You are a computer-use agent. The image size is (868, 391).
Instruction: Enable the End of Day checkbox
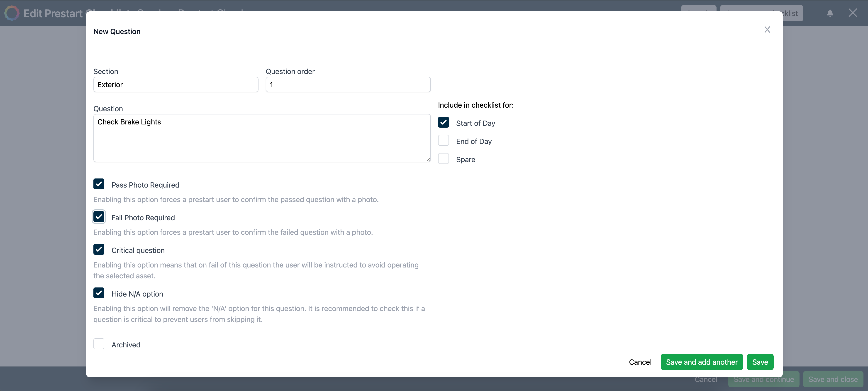(x=444, y=140)
